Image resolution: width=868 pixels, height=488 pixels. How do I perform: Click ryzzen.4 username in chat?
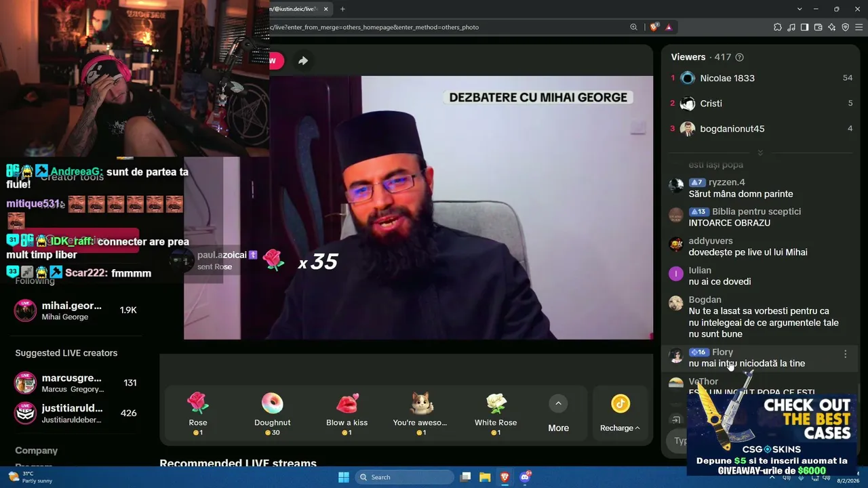point(726,182)
